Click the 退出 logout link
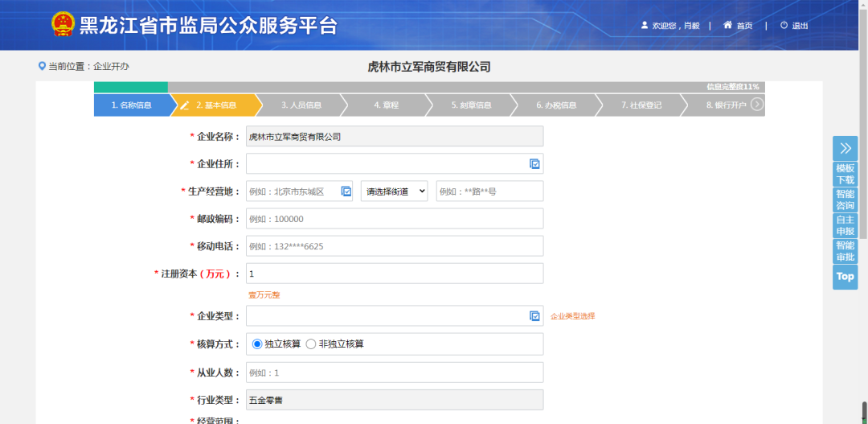The width and height of the screenshot is (868, 424). pyautogui.click(x=800, y=26)
